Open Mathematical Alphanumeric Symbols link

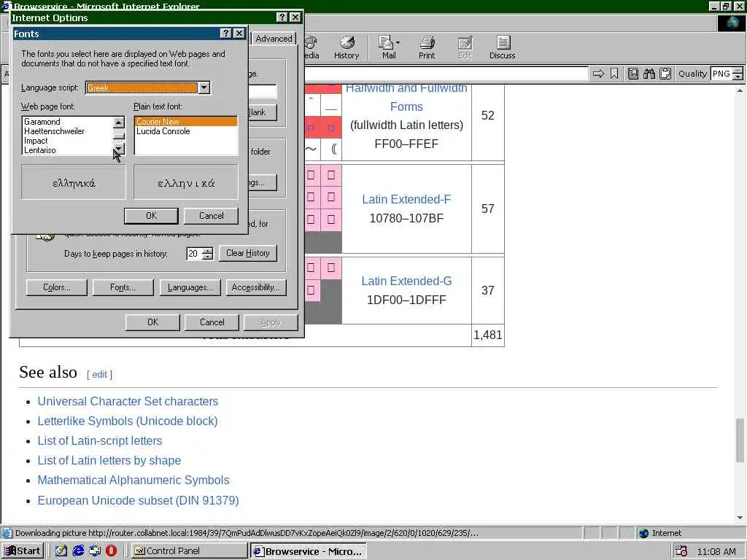click(133, 480)
